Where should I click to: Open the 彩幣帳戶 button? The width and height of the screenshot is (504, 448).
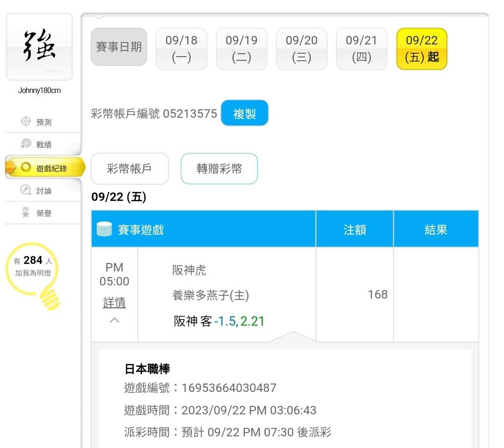coord(130,168)
